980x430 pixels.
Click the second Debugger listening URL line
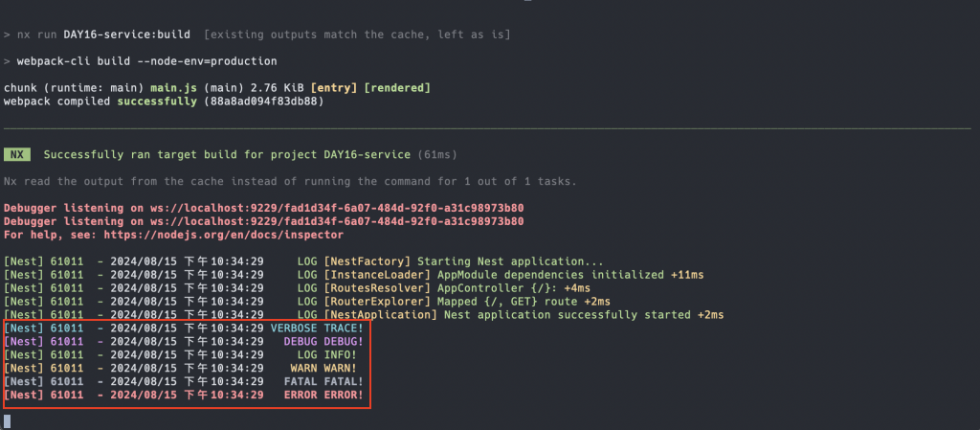264,221
